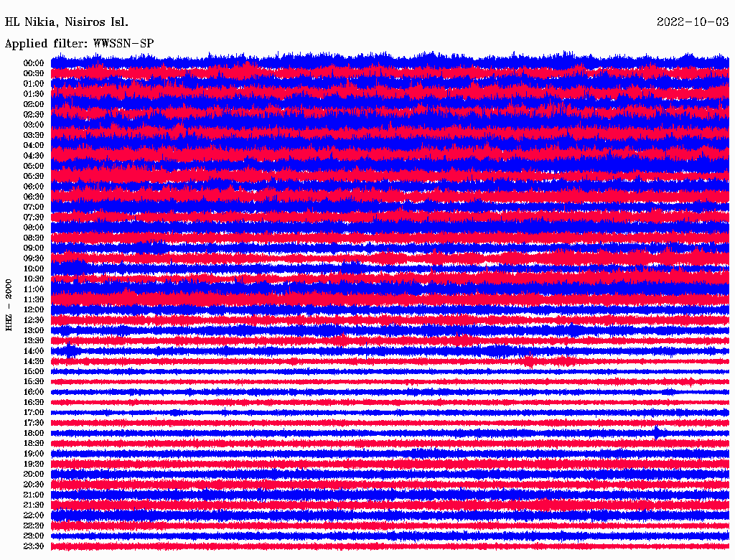Click the Applied filter WWSSN-SP text
Viewport: 735px width, 560px height.
(x=79, y=43)
